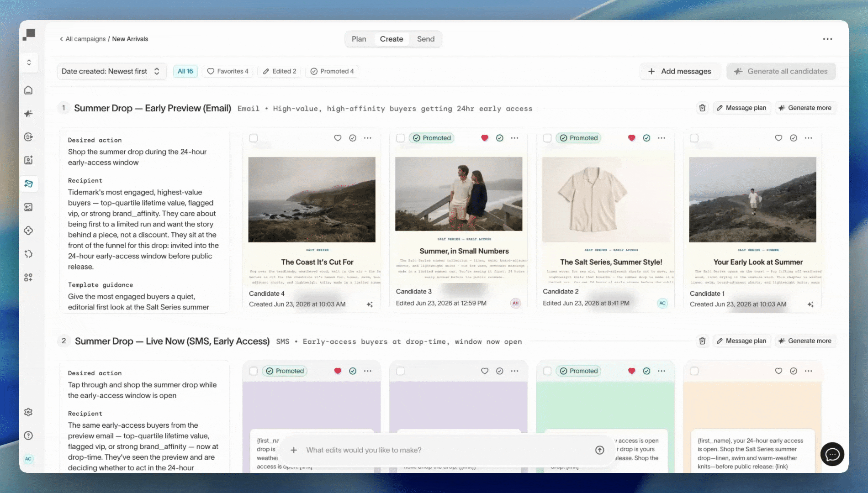Tick the Candidate 3 checkbox

coord(400,138)
